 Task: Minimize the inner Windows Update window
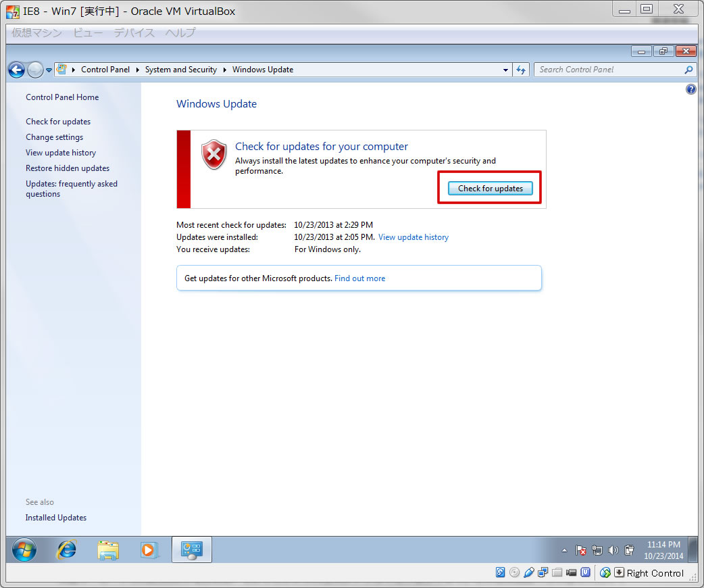click(642, 51)
